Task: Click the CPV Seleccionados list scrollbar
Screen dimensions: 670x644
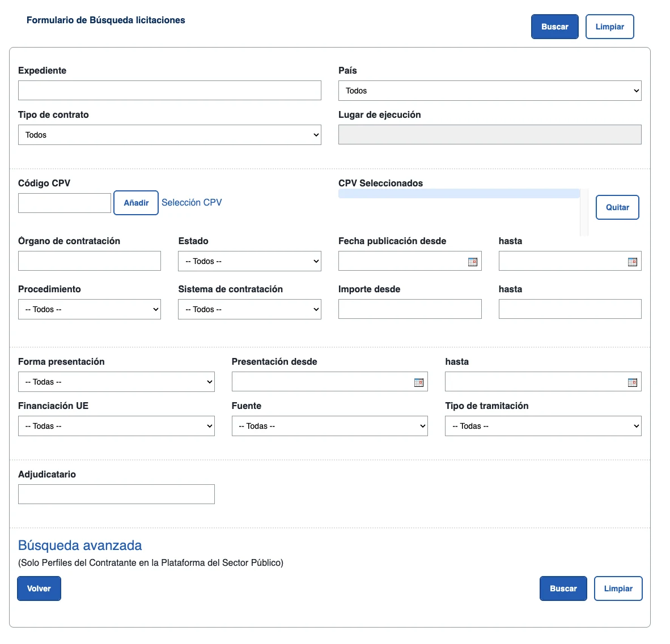Action: pos(584,212)
